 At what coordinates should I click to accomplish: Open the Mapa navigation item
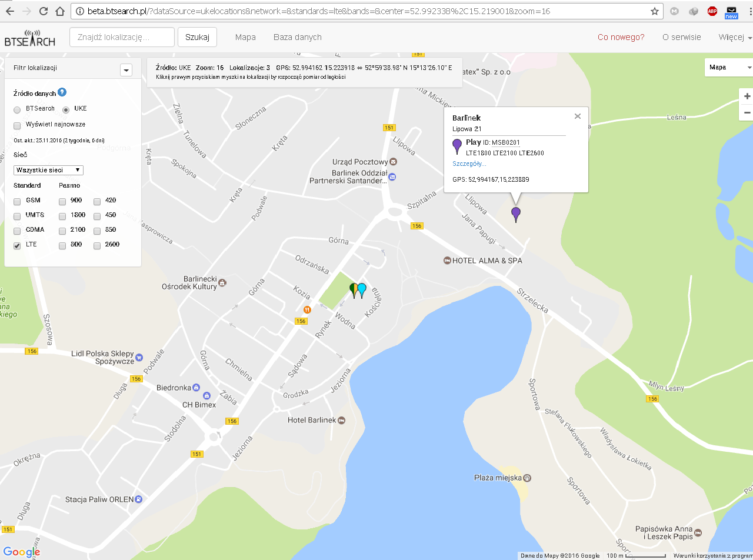pyautogui.click(x=245, y=37)
